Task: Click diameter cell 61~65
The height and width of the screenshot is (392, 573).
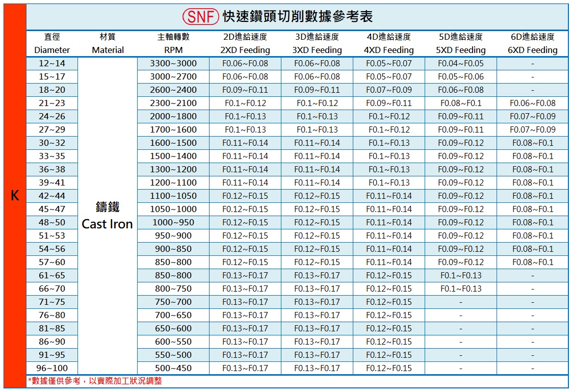Action: [52, 275]
